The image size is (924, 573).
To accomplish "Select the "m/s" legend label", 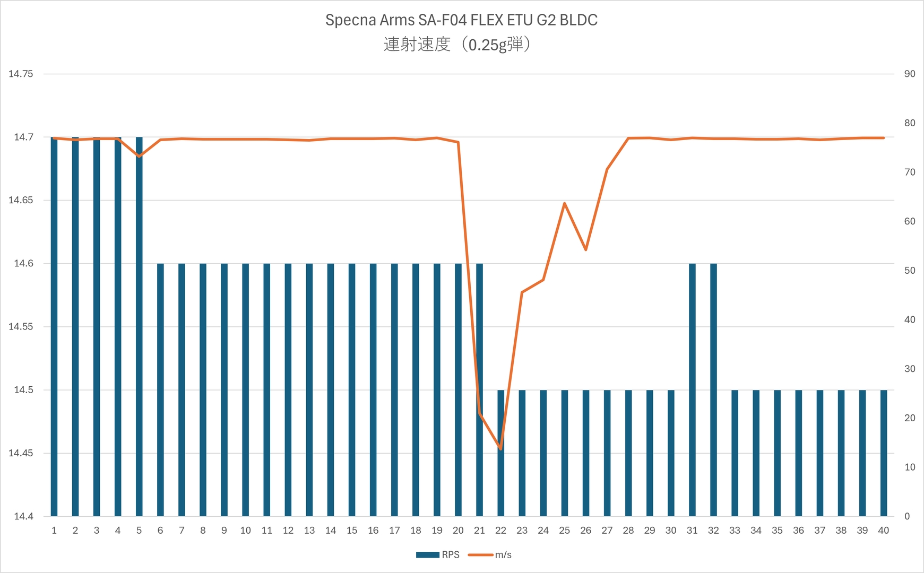I will click(503, 555).
